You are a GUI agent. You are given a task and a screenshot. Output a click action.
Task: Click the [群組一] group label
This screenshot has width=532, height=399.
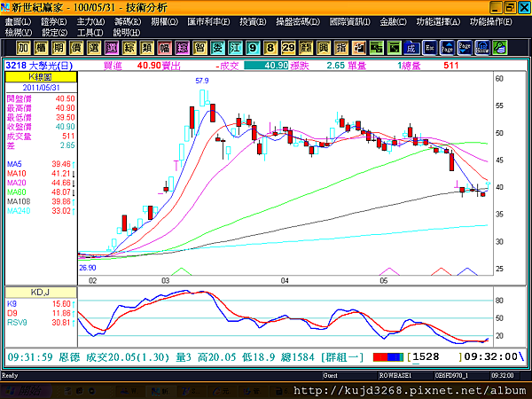[x=342, y=357]
